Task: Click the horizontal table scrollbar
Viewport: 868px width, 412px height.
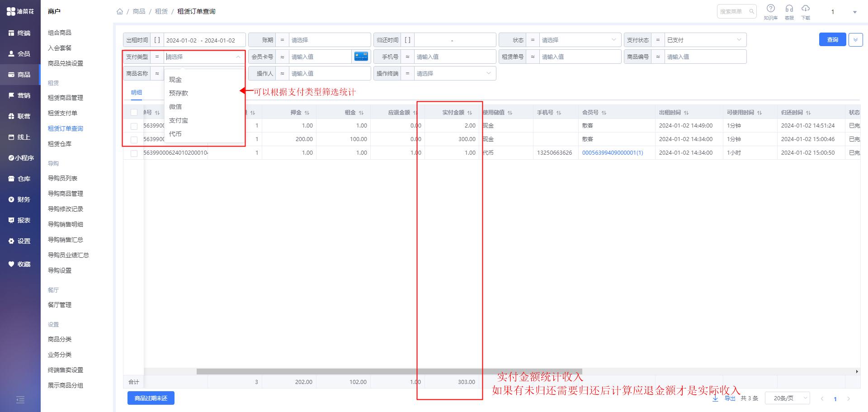Action: coord(389,371)
